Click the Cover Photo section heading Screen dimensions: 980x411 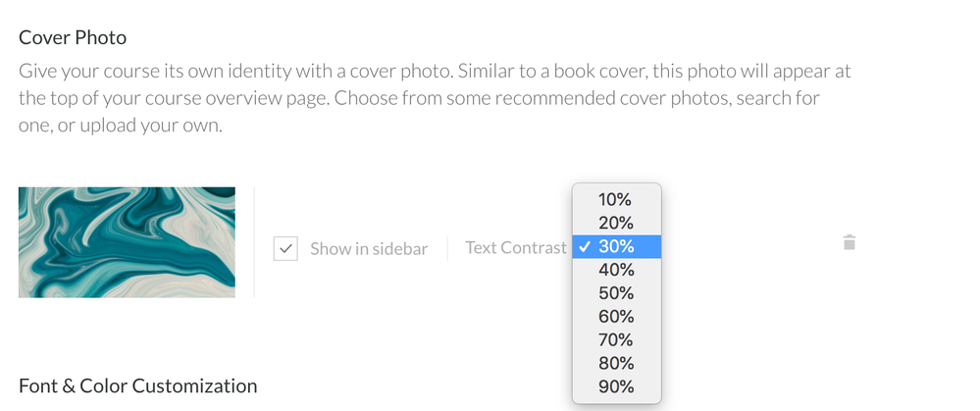tap(73, 38)
